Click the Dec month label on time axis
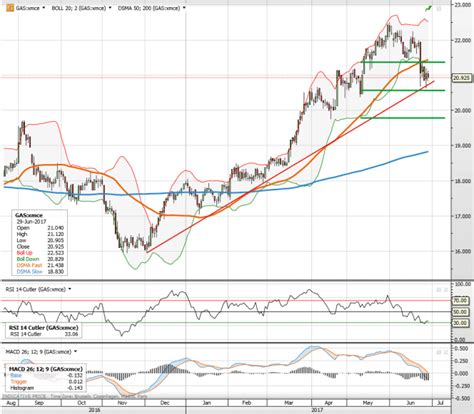This screenshot has width=474, height=414. [x=165, y=403]
